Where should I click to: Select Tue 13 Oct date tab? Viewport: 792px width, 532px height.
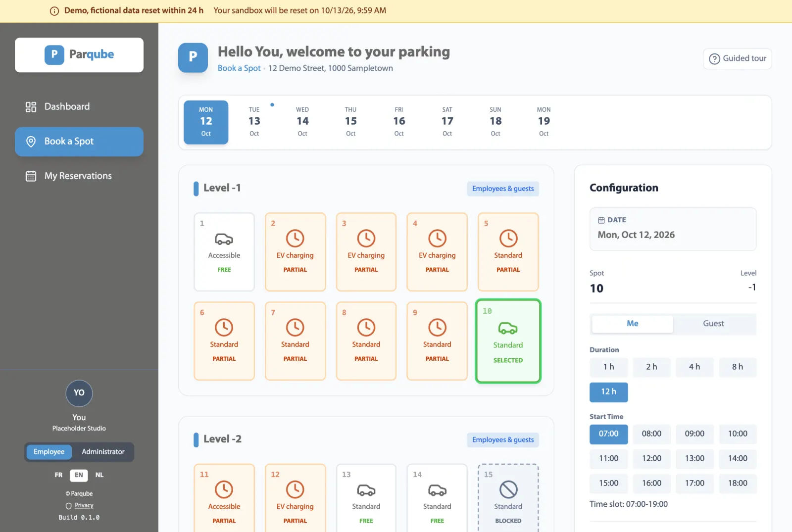[254, 122]
